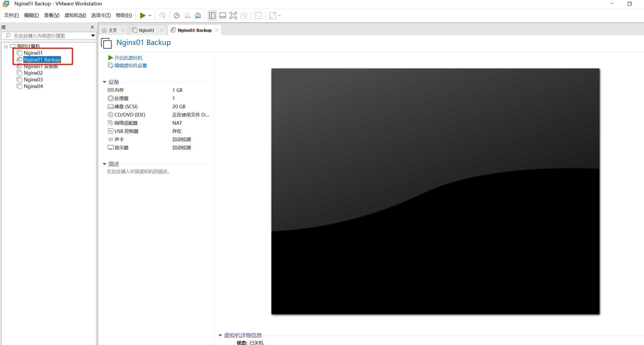Toggle the thumbnail bar view icon

pyautogui.click(x=223, y=16)
